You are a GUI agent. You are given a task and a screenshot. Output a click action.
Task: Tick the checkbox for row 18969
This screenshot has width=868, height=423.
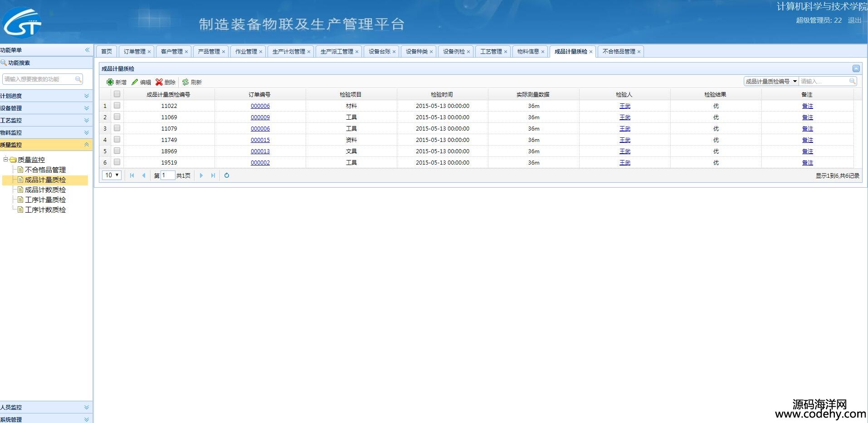tap(117, 151)
